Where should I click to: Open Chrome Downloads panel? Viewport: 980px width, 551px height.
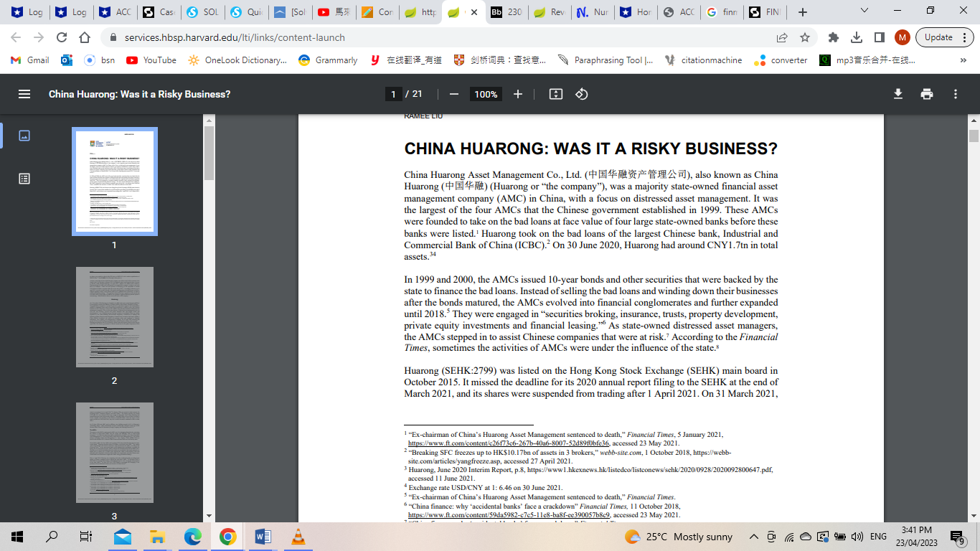click(x=856, y=37)
